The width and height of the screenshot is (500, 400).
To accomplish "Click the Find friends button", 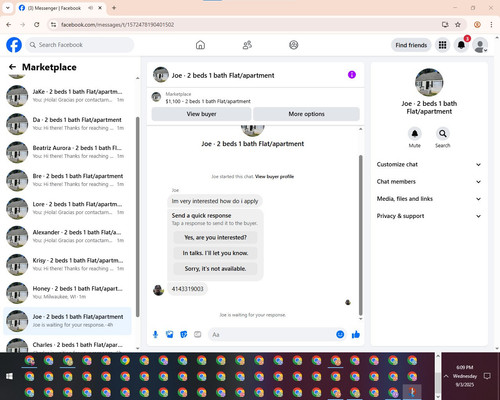I will click(x=411, y=45).
